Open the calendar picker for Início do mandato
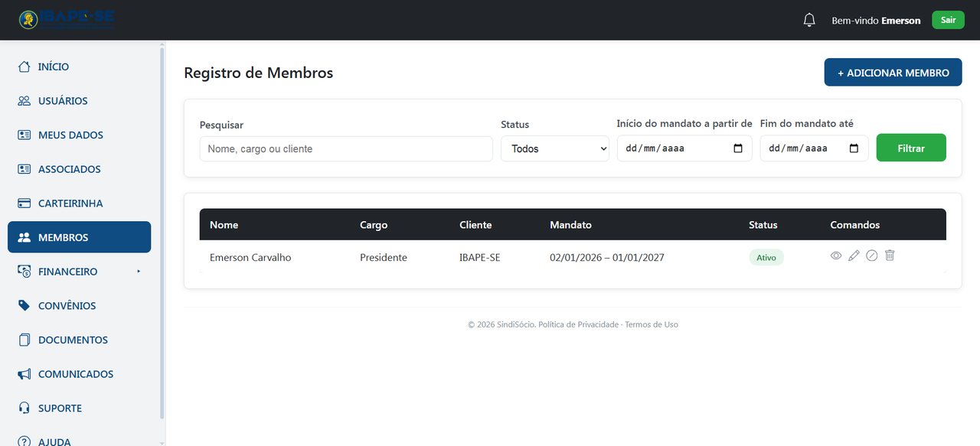 coord(738,148)
